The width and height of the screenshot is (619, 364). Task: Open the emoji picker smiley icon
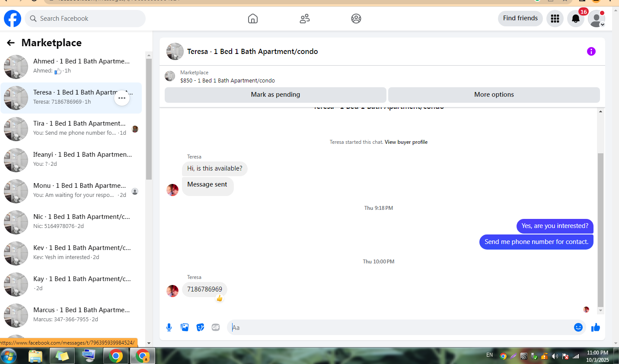578,327
